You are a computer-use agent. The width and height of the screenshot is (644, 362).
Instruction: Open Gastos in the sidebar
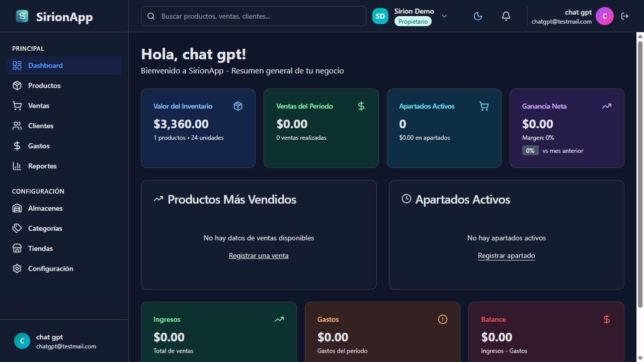click(64, 146)
